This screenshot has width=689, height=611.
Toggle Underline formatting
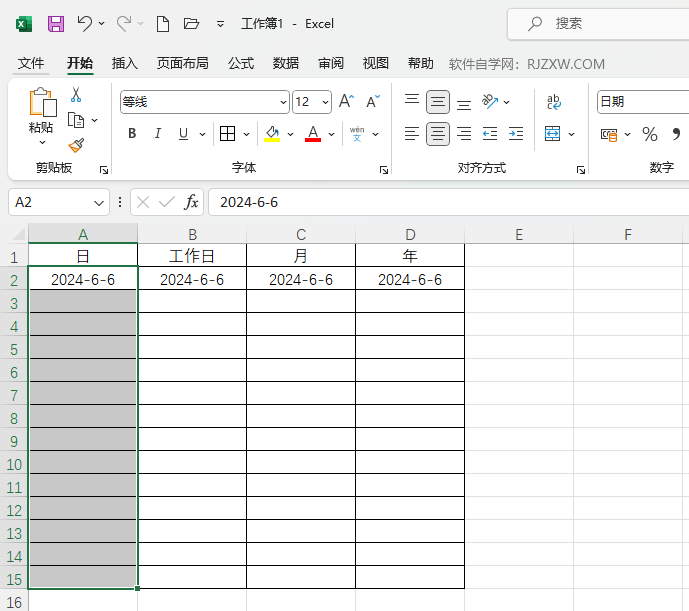pos(184,133)
